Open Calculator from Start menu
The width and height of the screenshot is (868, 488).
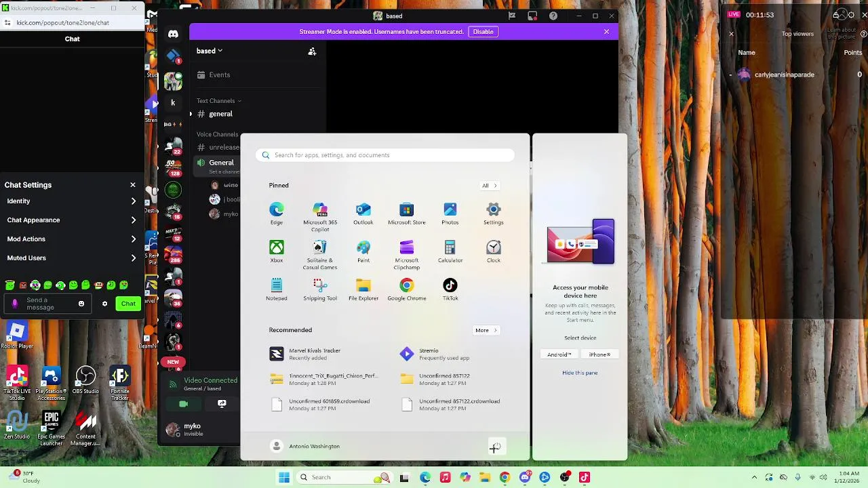(x=450, y=251)
